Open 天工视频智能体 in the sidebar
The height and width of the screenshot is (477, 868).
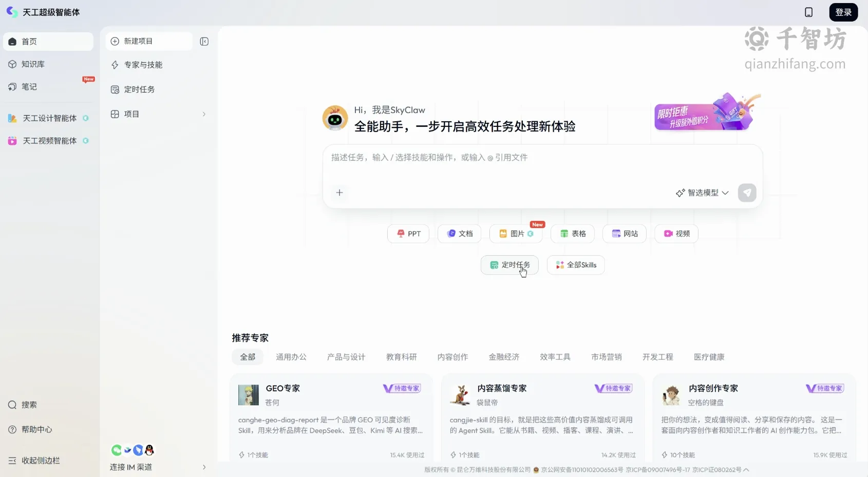(x=48, y=141)
